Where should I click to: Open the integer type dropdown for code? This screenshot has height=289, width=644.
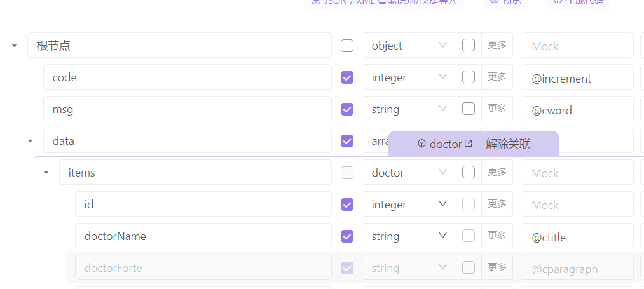(409, 77)
